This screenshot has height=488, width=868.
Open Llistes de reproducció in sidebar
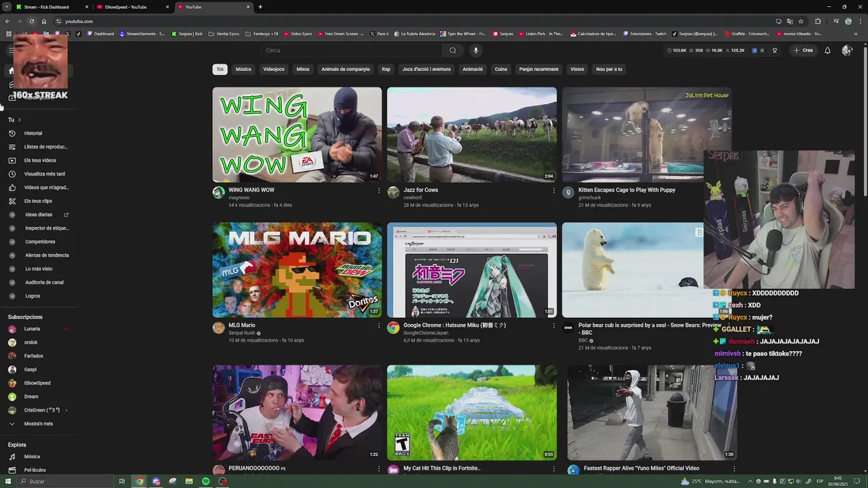pos(45,147)
